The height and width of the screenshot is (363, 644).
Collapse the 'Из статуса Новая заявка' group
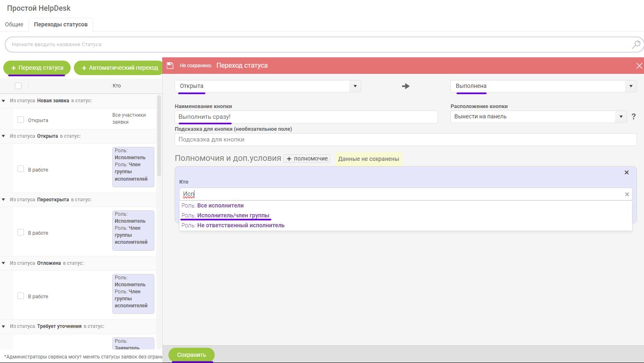4,101
